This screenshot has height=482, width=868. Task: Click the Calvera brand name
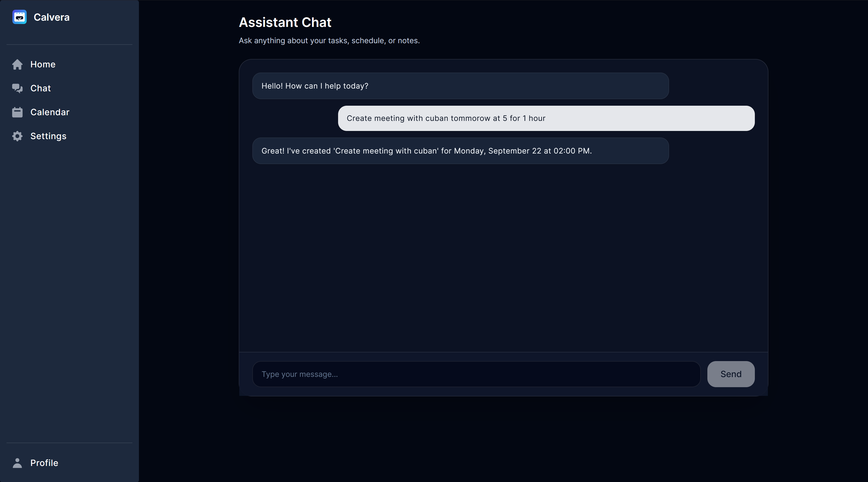[x=52, y=17]
